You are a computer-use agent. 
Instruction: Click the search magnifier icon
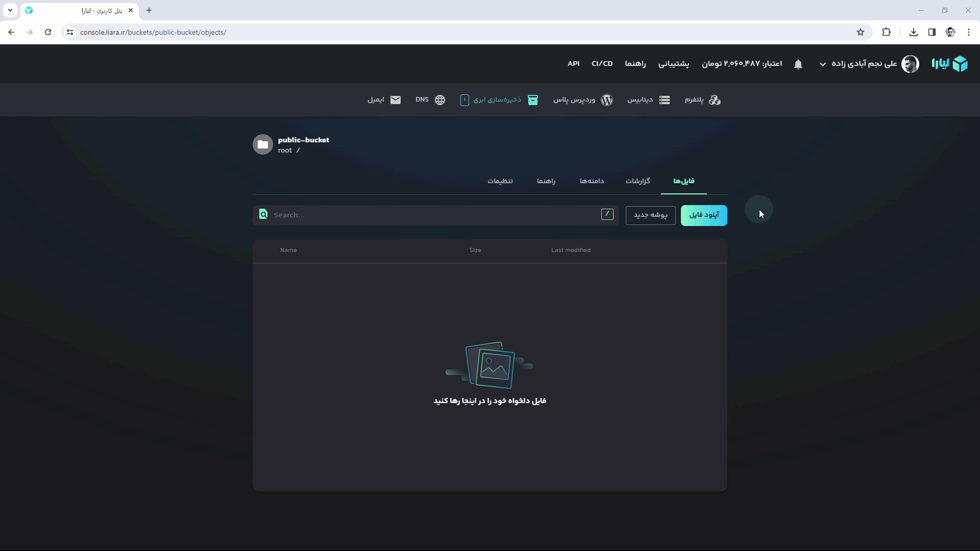(263, 214)
